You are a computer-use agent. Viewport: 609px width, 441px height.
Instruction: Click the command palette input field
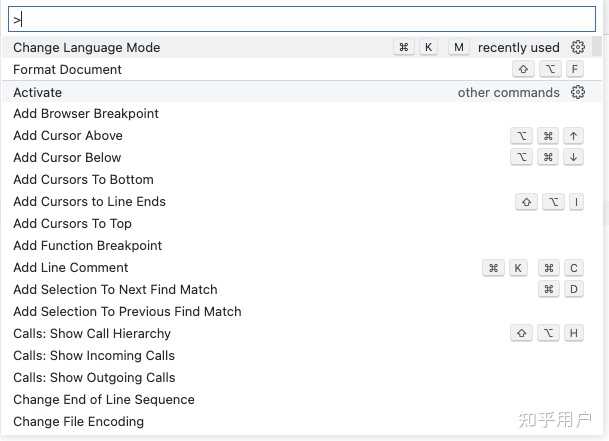pyautogui.click(x=302, y=19)
